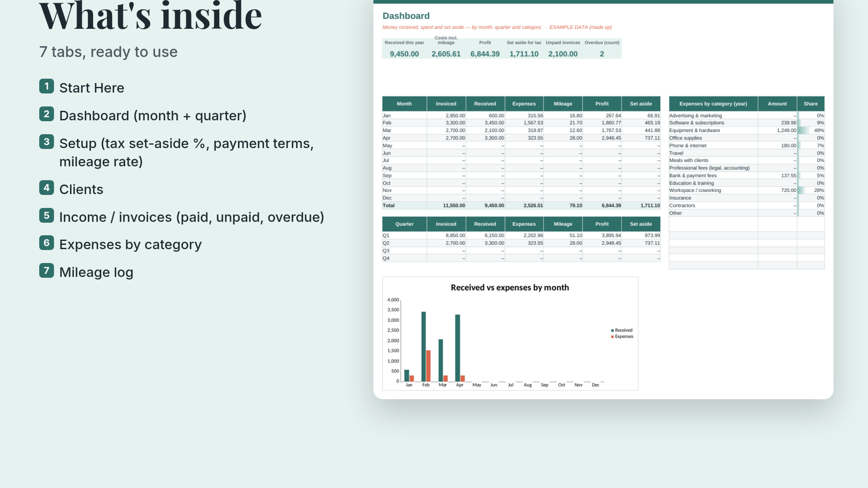
Task: Click the orange Expenses legend marker in chart
Action: click(x=612, y=337)
